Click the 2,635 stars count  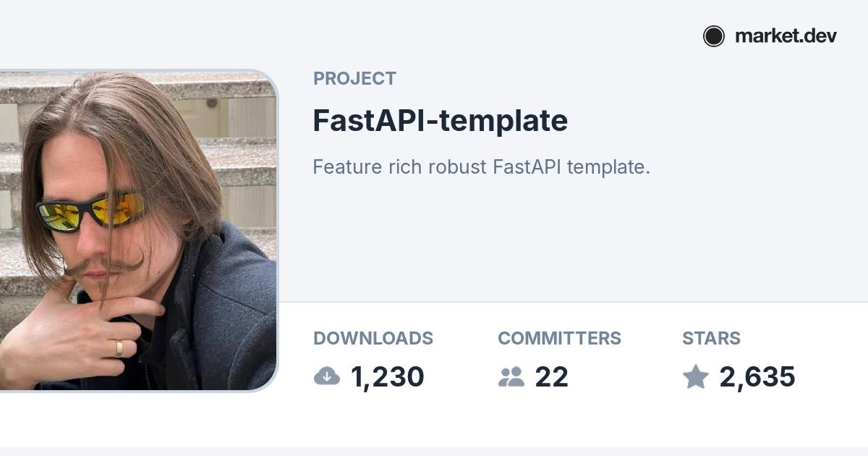(x=757, y=377)
